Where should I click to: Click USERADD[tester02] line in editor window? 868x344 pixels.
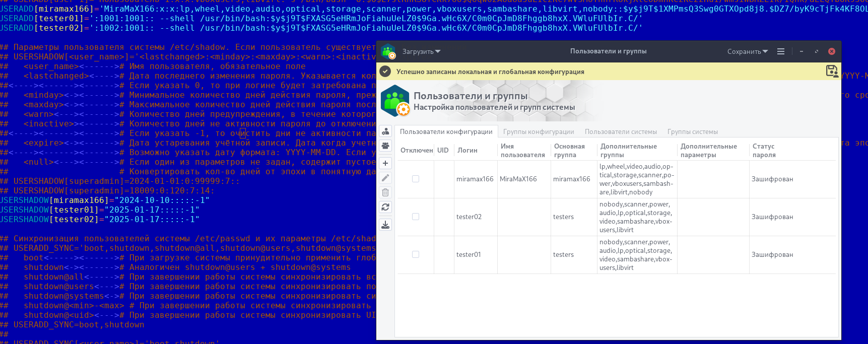coord(321,28)
